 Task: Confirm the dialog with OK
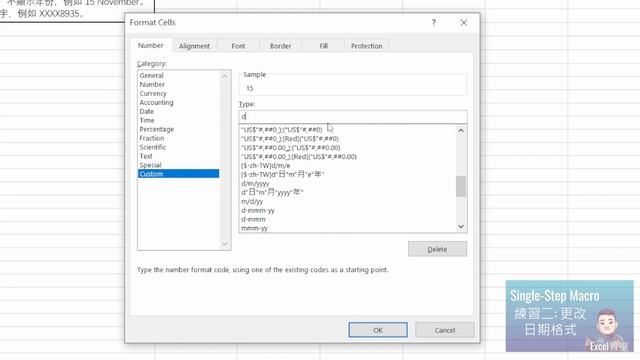point(378,330)
